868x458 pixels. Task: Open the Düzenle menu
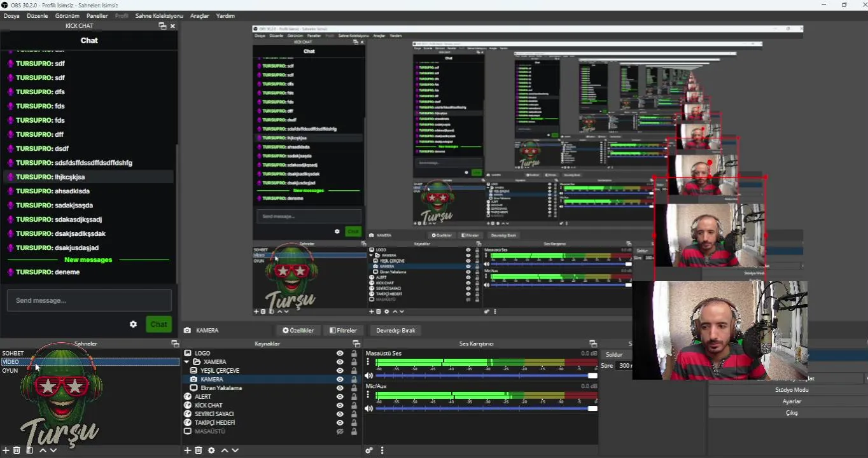tap(37, 16)
